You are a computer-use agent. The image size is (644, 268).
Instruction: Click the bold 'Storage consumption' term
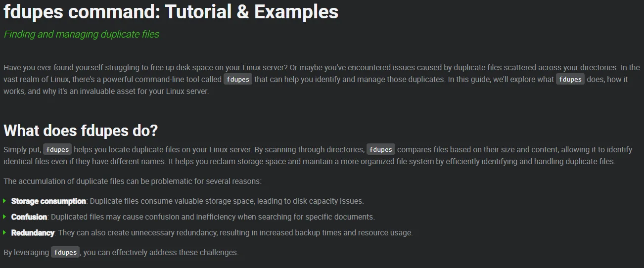(x=48, y=201)
